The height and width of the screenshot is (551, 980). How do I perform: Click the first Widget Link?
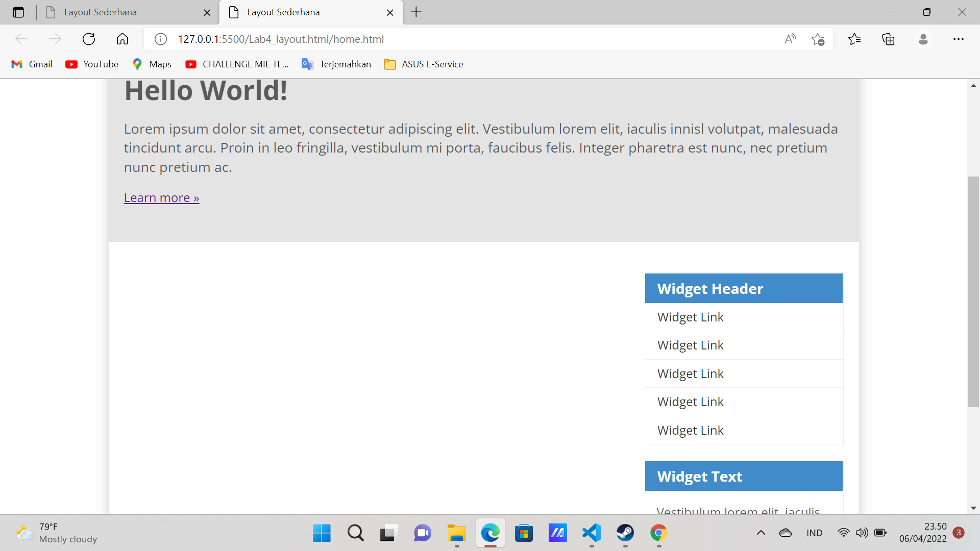[x=690, y=317]
